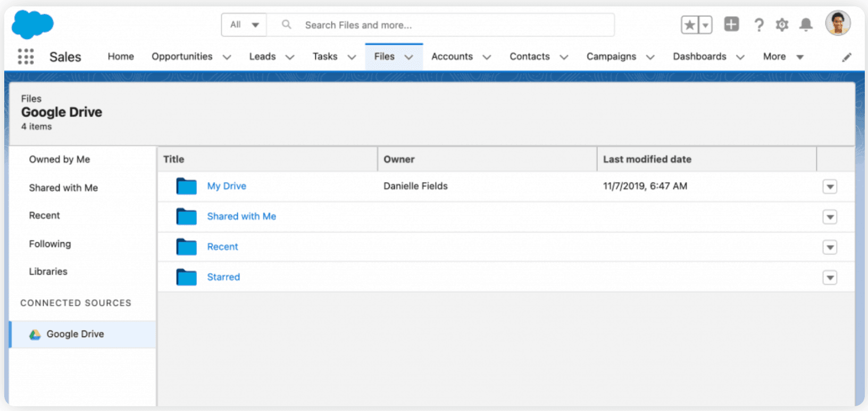Open the Shared with Me folder link
868x411 pixels.
pos(241,217)
